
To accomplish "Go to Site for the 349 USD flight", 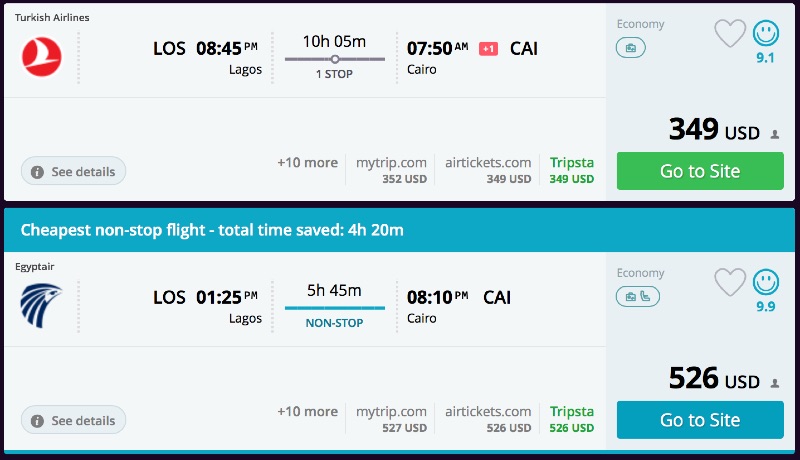I will (700, 171).
